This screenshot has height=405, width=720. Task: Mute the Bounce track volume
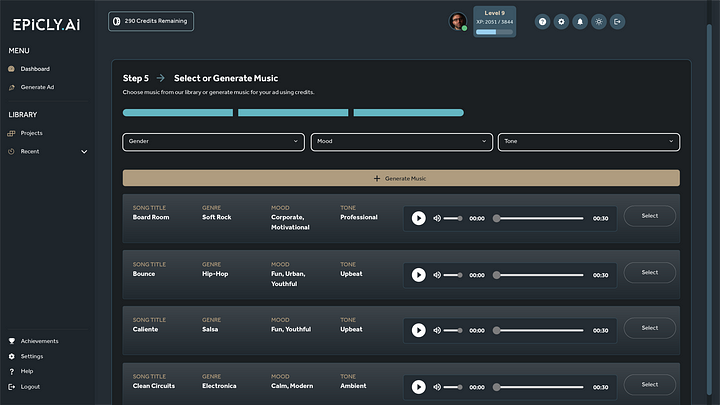tap(437, 275)
